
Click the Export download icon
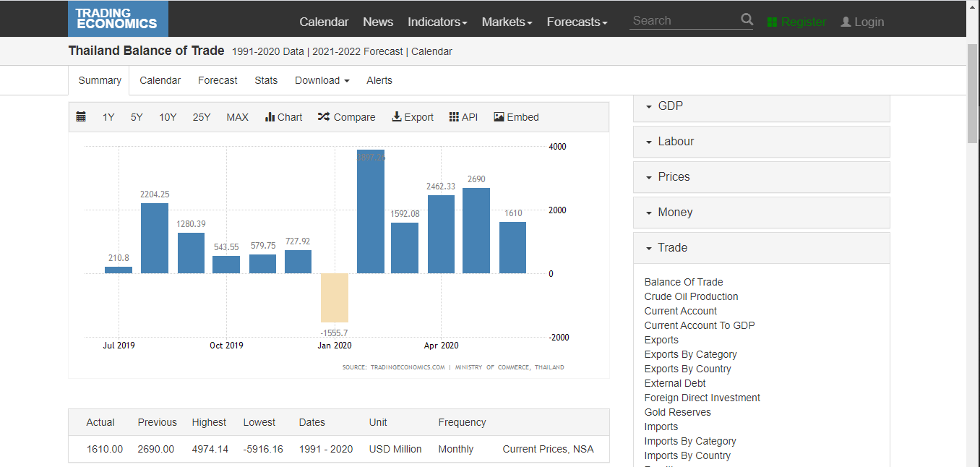pyautogui.click(x=397, y=117)
